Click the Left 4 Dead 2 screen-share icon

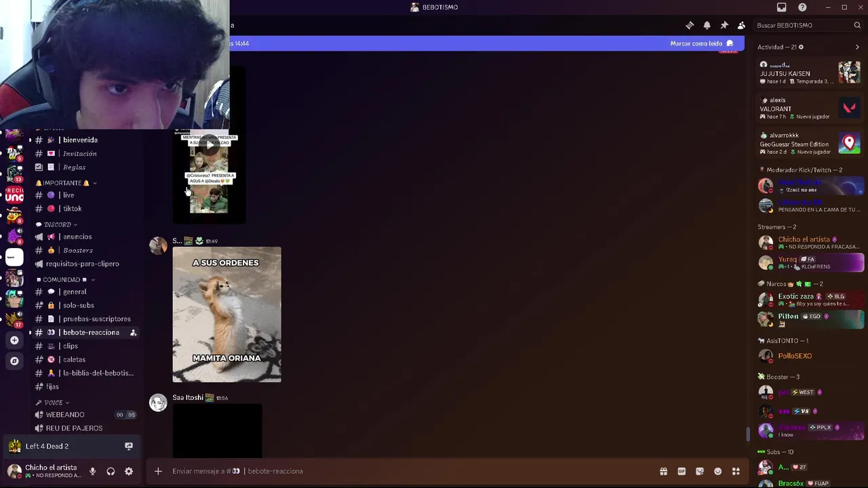pyautogui.click(x=129, y=446)
